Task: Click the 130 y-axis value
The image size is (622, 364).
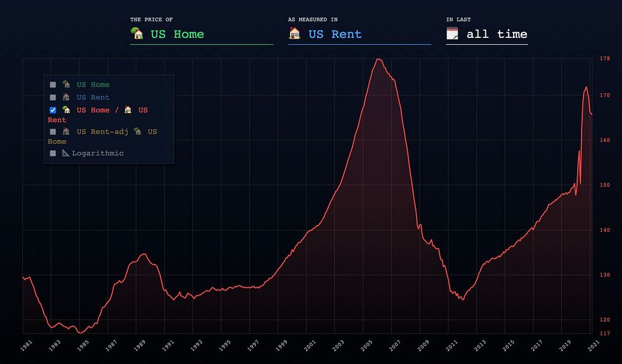Action: click(x=605, y=275)
